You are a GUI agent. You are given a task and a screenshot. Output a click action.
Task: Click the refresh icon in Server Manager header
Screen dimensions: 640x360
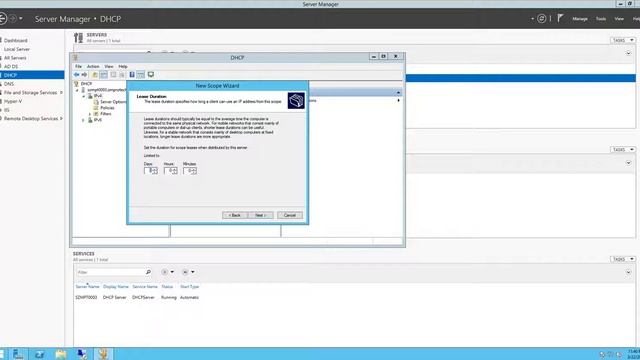click(x=542, y=18)
